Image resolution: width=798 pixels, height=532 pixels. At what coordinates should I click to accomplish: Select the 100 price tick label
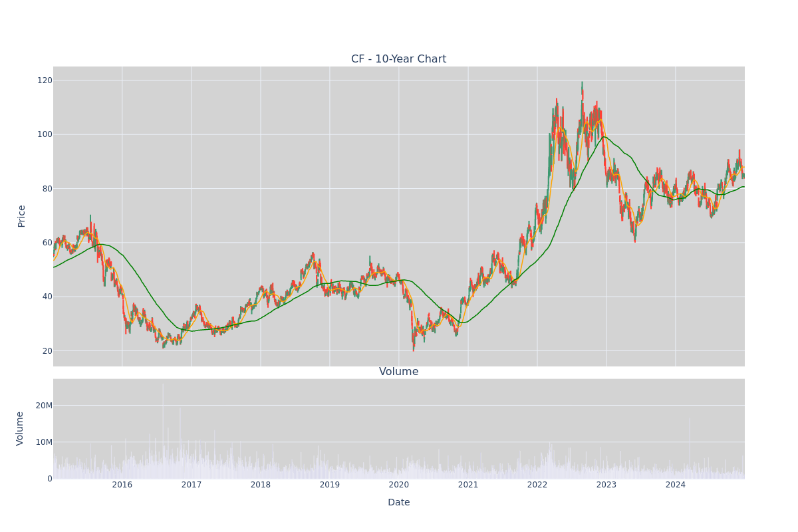point(45,134)
